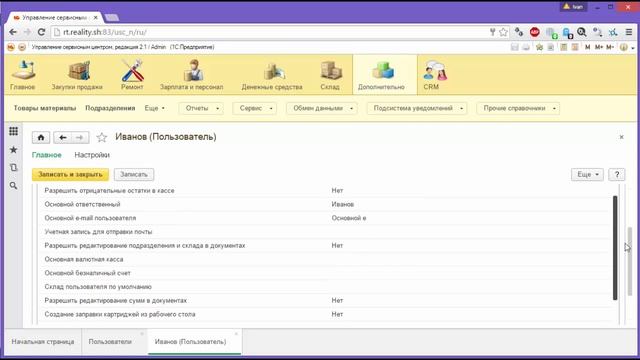This screenshot has height=360, width=640.
Task: Expand the Прочие справочники dropdown
Action: pos(518,108)
